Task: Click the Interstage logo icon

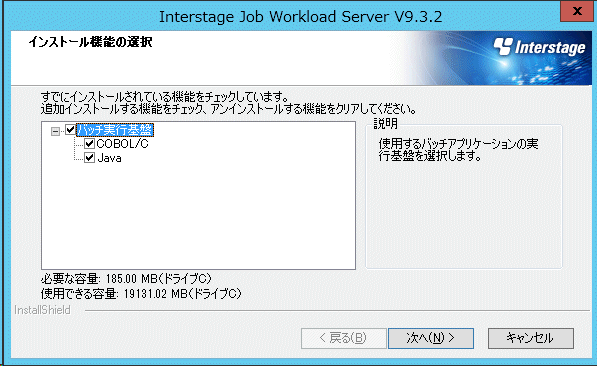Action: point(503,46)
